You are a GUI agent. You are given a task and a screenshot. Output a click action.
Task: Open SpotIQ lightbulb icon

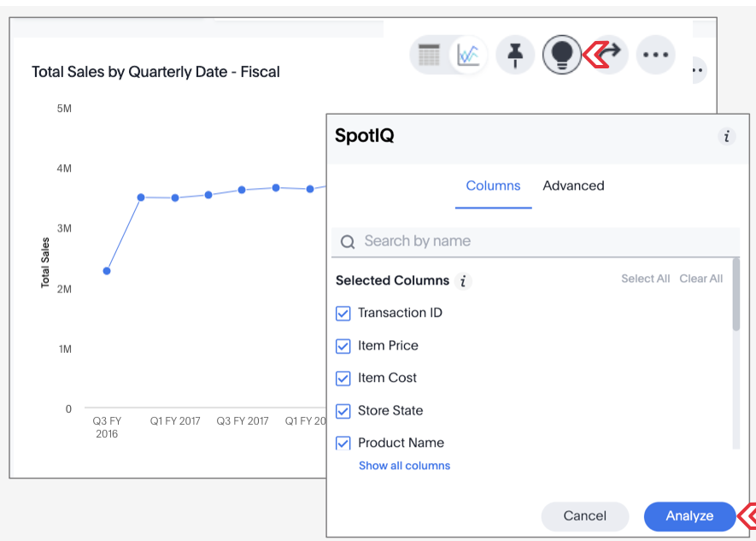[x=561, y=56]
